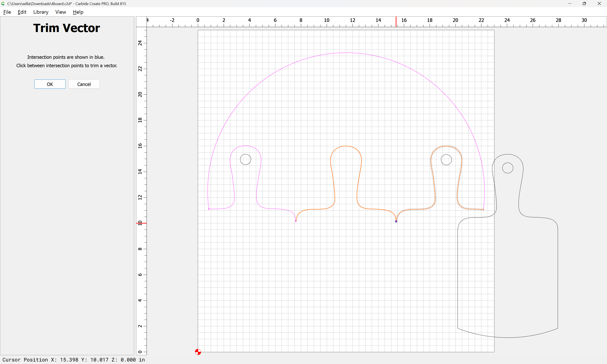Screen dimensions: 607x364
Task: Open the Edit menu
Action: [22, 12]
